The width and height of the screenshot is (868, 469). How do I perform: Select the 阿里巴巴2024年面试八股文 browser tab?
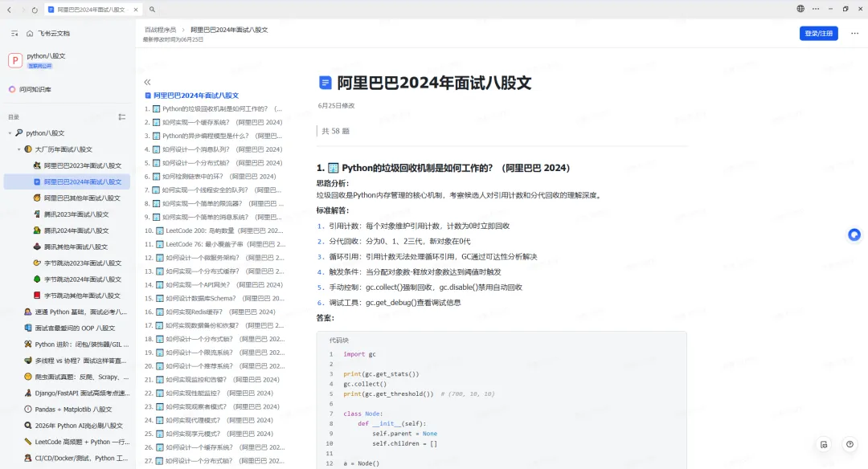tap(93, 10)
